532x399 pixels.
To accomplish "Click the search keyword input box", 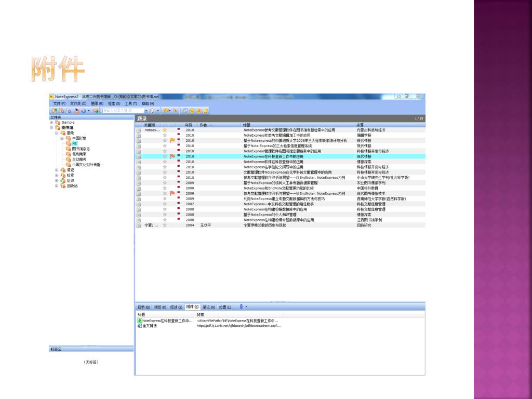I will (123, 111).
